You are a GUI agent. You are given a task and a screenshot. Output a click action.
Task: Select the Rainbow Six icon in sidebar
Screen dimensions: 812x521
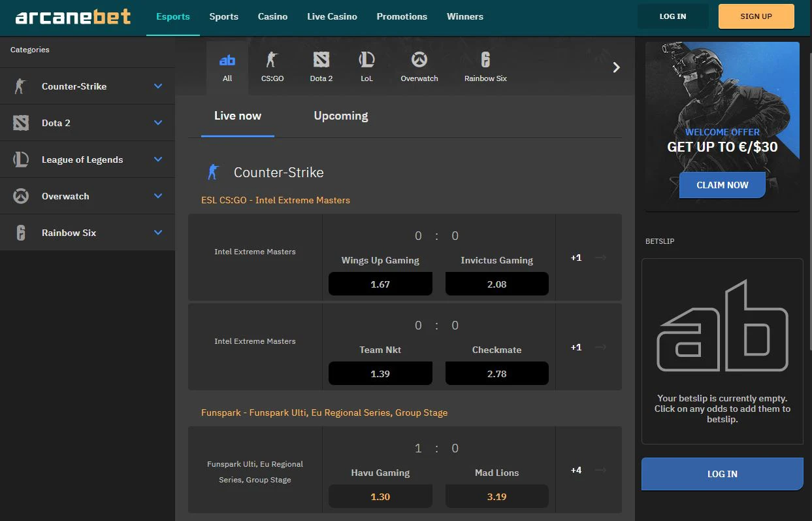(x=21, y=233)
